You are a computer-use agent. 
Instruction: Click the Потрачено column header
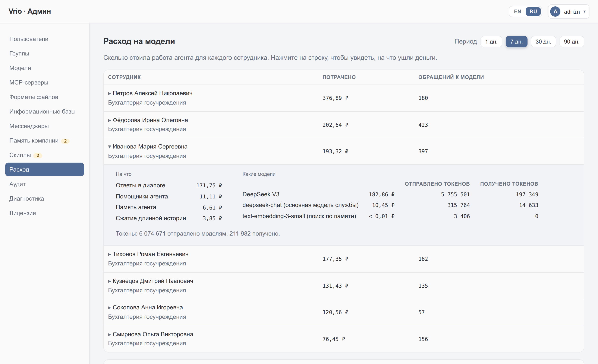tap(339, 77)
